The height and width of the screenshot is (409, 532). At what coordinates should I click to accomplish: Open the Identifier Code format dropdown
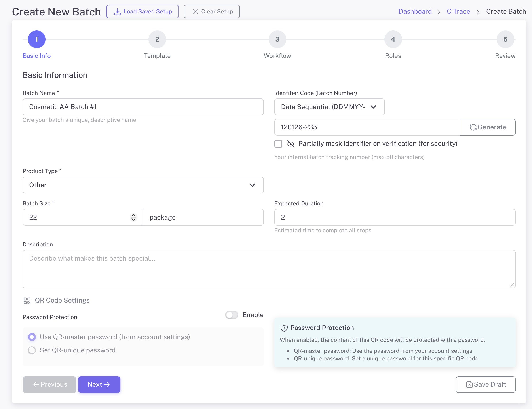click(329, 107)
